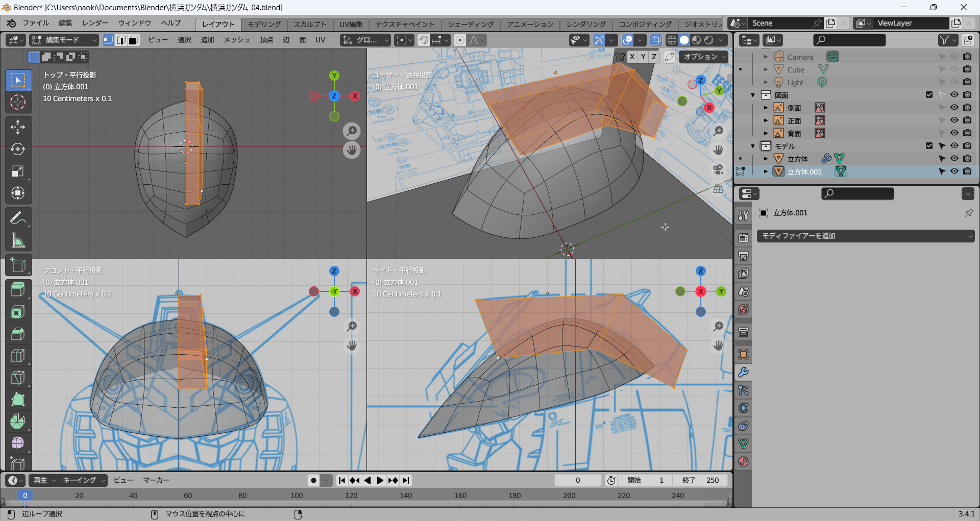Open the ファイル menu

36,23
